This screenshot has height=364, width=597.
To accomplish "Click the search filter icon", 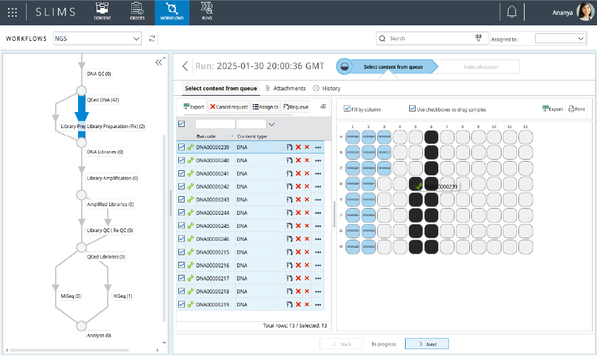I will [478, 38].
